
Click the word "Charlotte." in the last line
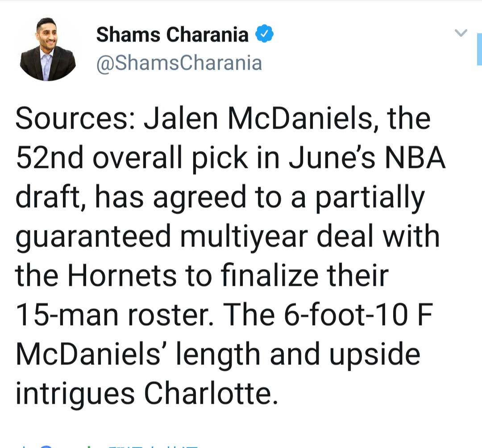pyautogui.click(x=208, y=394)
